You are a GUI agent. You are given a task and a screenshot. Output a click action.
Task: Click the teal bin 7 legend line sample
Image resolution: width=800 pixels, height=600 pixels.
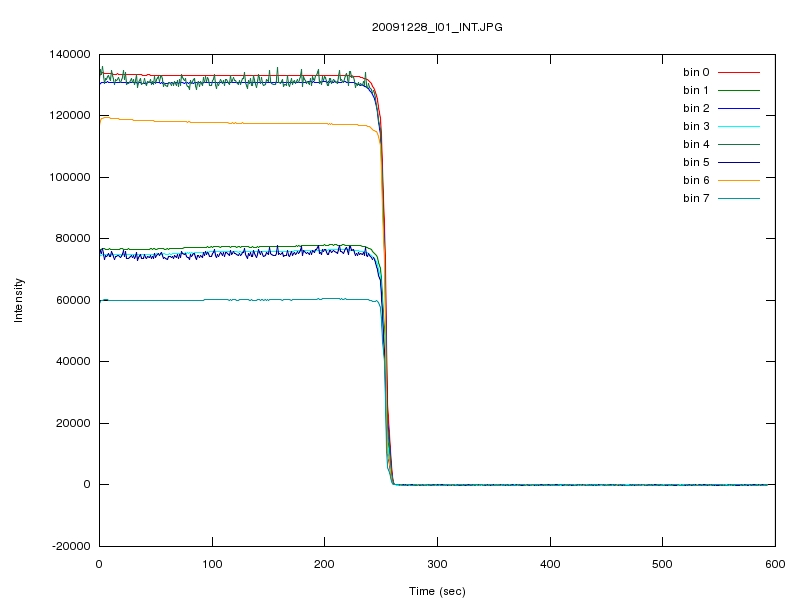739,198
